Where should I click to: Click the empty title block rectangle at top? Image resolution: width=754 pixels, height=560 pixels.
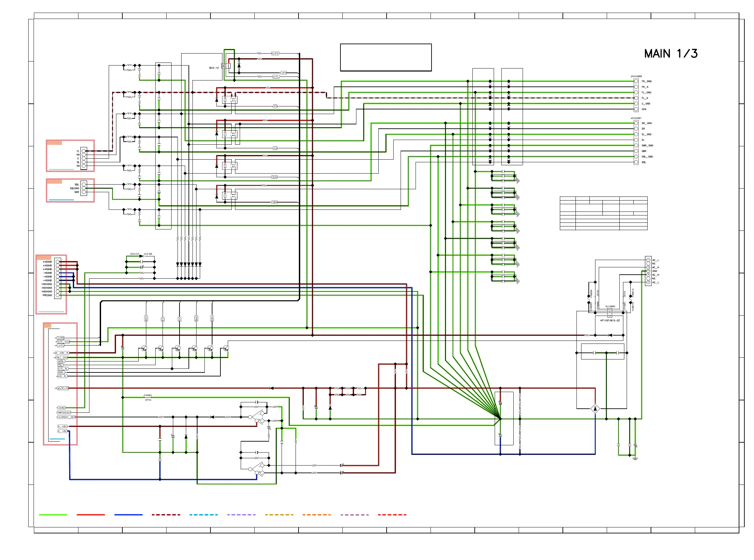coord(386,57)
